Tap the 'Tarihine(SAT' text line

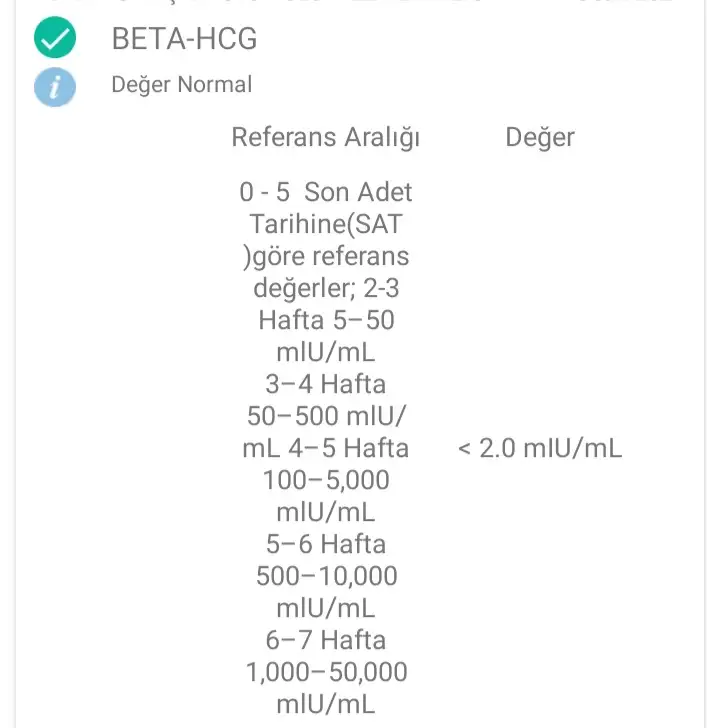coord(326,224)
